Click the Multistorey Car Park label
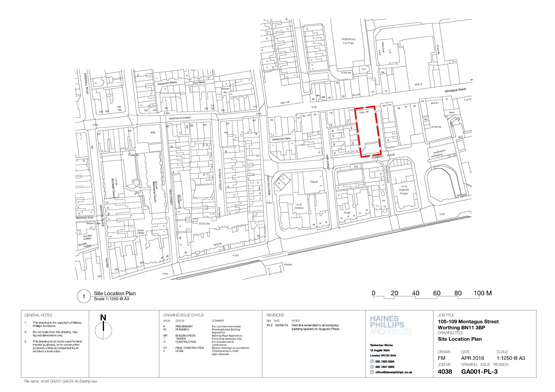 point(348,41)
